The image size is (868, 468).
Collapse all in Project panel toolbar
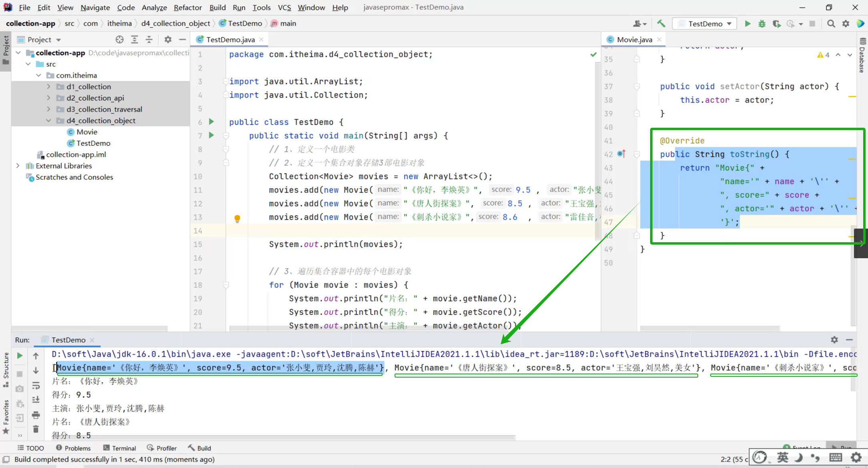pos(149,39)
